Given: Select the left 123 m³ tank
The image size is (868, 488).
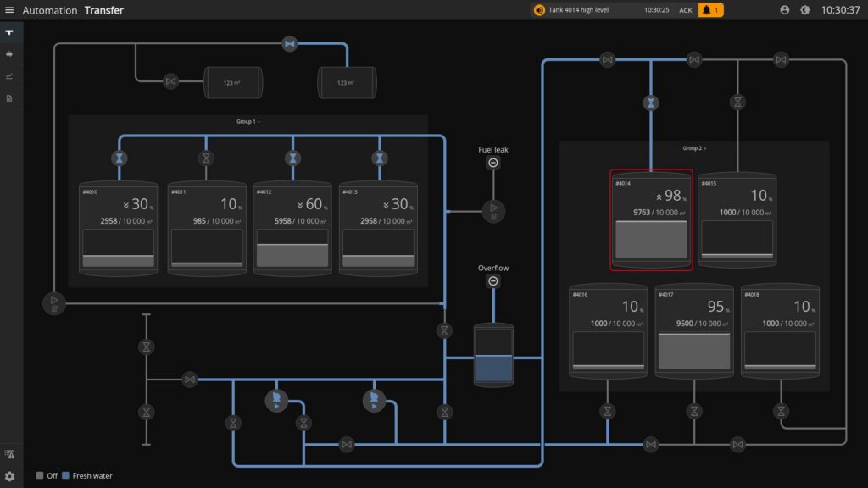Looking at the screenshot, I should [x=233, y=82].
